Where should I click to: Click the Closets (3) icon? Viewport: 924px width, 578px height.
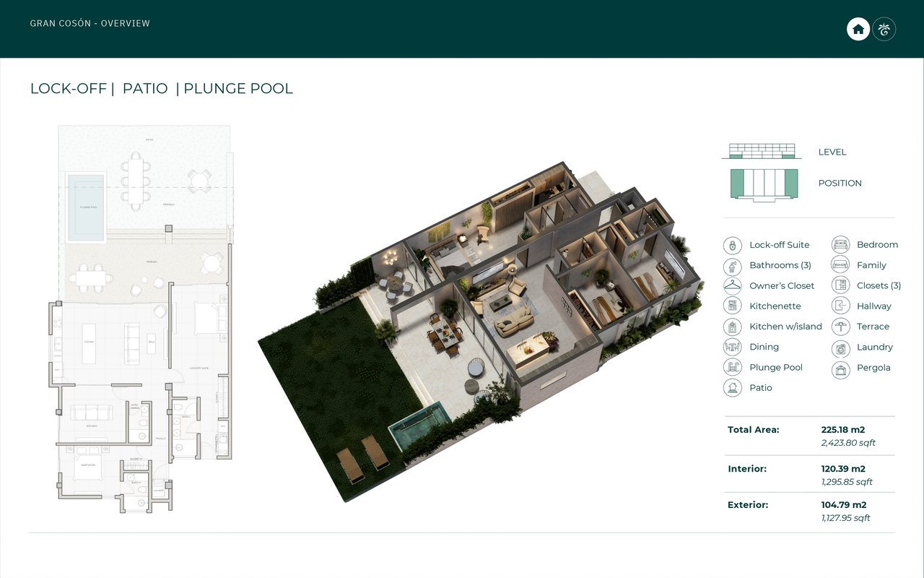tap(840, 286)
